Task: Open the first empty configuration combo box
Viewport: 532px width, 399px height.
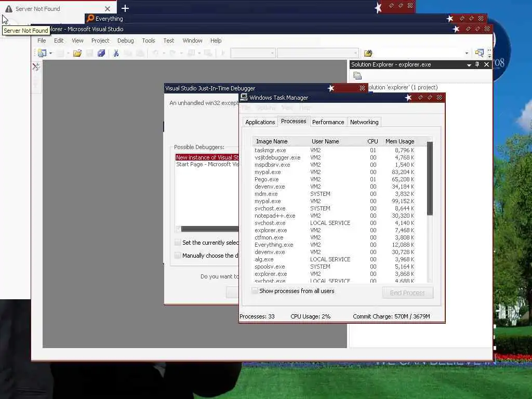Action: click(x=252, y=53)
